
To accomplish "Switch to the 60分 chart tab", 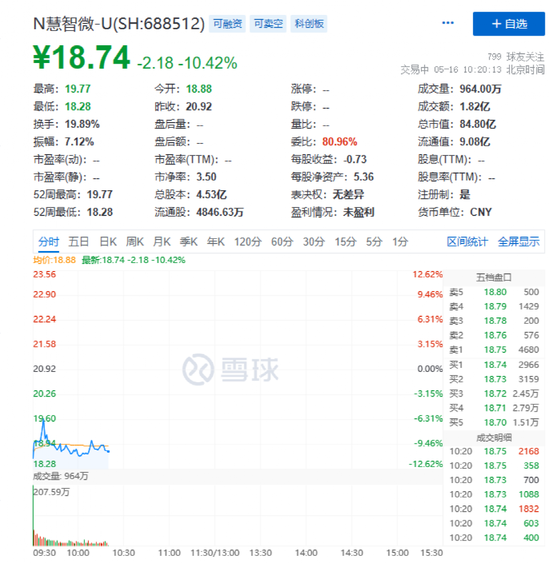I will (x=282, y=241).
